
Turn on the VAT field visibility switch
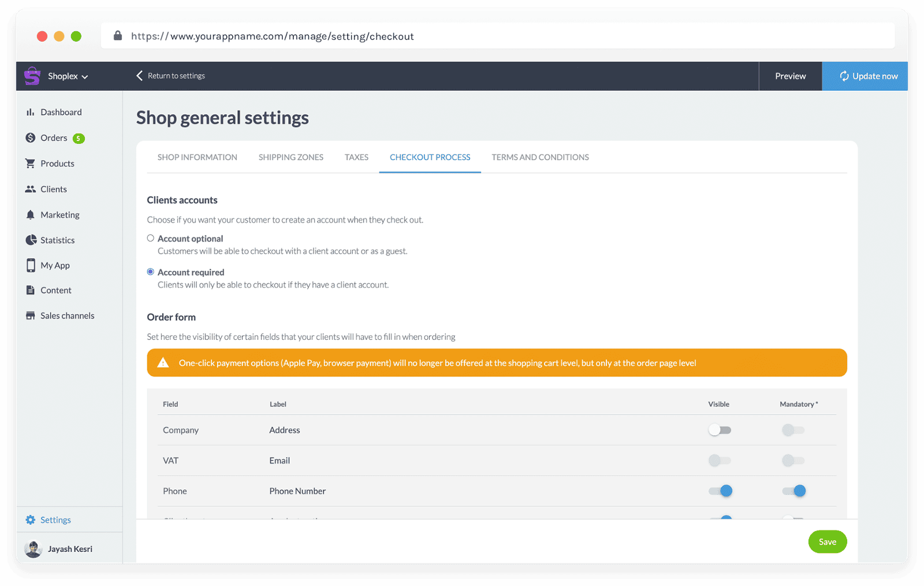[720, 460]
